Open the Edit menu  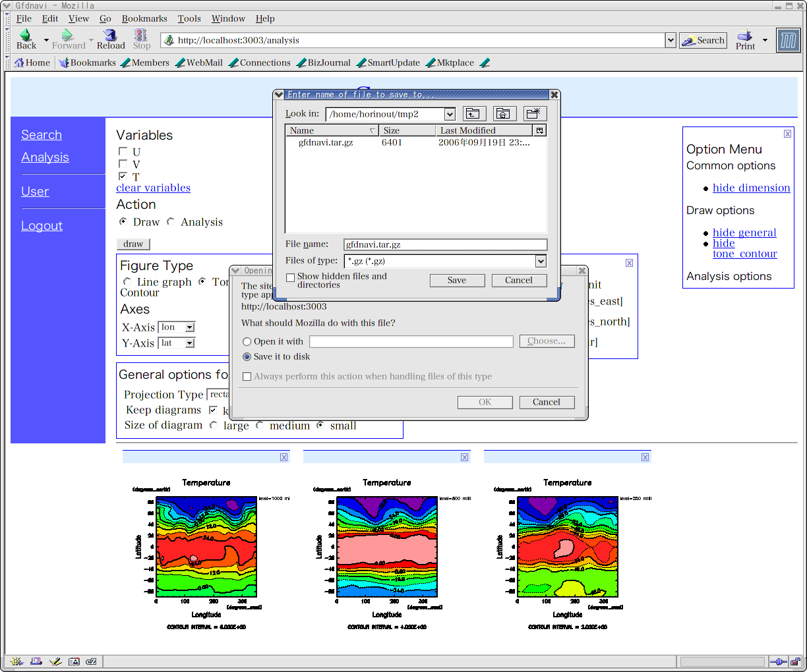tap(50, 18)
